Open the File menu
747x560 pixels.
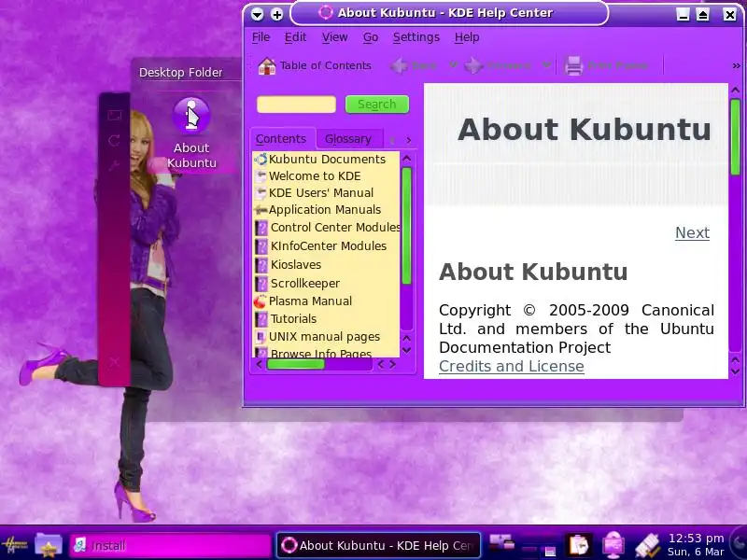[x=261, y=37]
